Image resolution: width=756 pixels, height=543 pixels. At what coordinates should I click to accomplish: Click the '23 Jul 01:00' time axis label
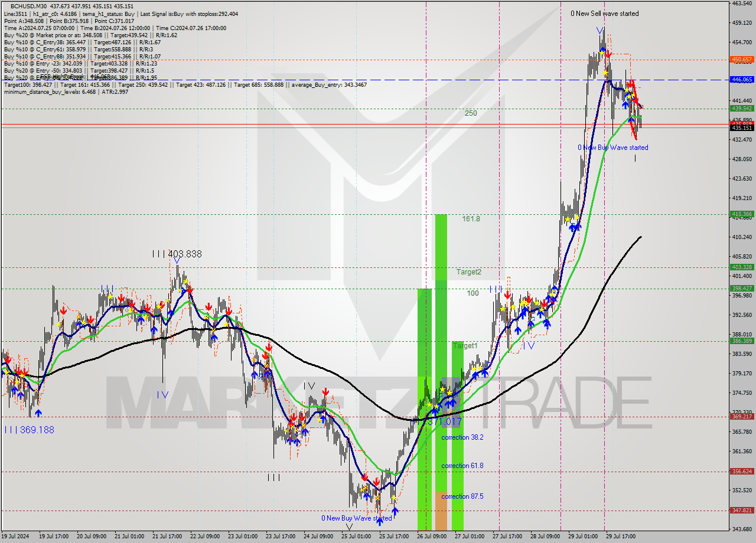243,537
